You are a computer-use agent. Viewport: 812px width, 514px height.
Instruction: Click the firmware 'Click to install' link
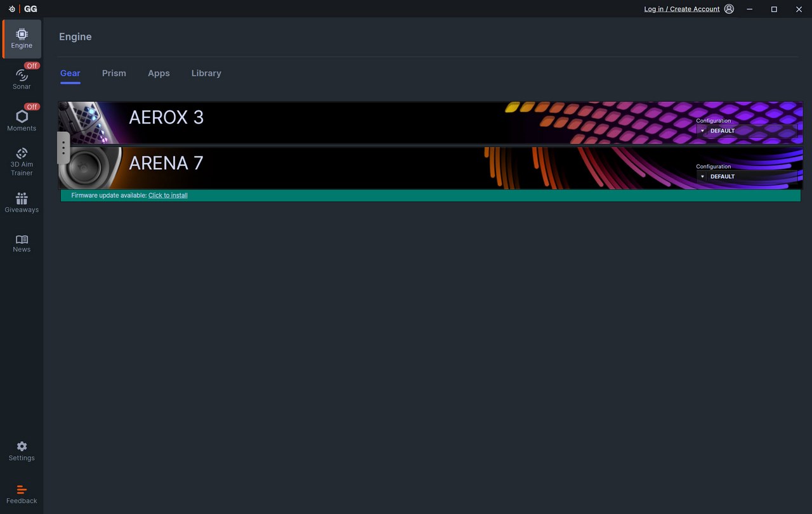pyautogui.click(x=168, y=195)
